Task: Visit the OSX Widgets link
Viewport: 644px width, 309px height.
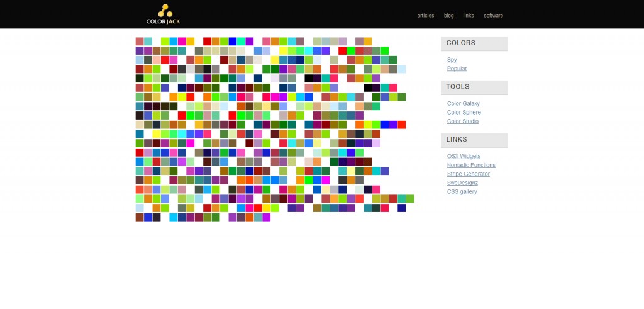Action: (x=464, y=156)
